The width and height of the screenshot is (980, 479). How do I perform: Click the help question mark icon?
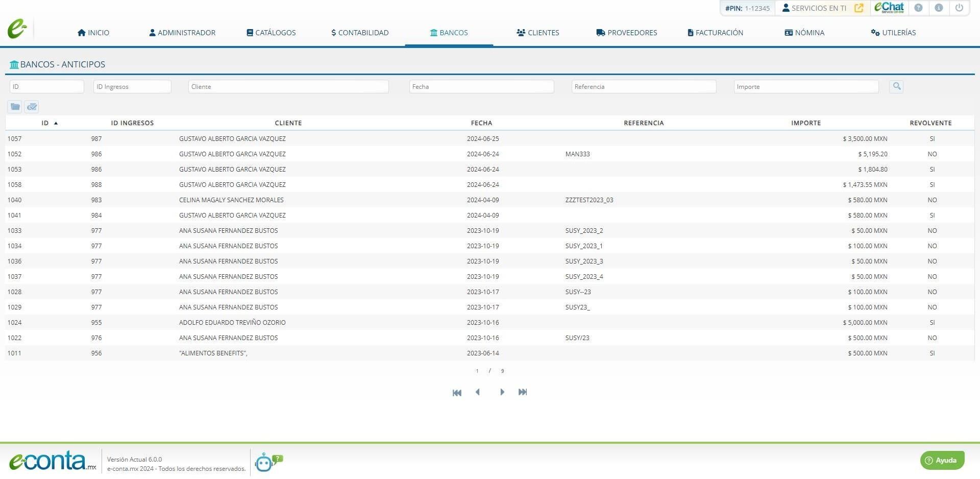click(918, 8)
